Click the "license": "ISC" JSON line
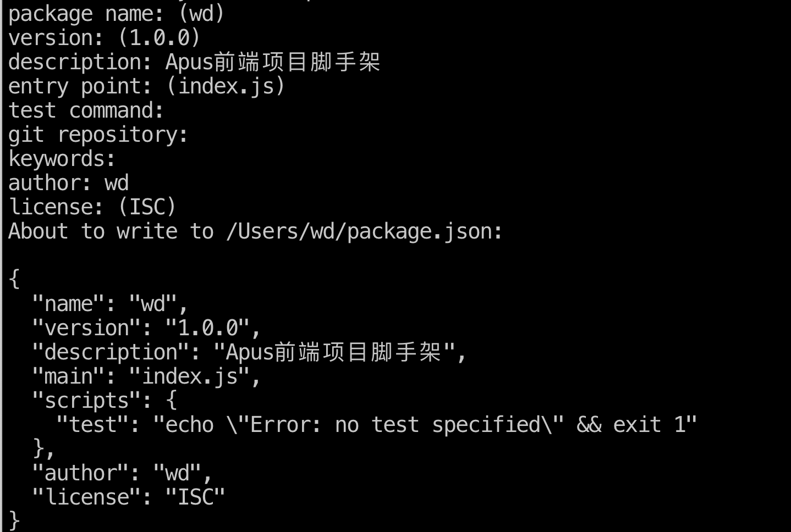 coord(128,497)
